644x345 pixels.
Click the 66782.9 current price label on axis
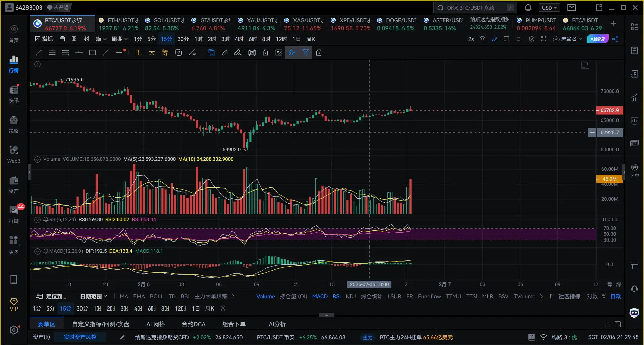pyautogui.click(x=609, y=110)
